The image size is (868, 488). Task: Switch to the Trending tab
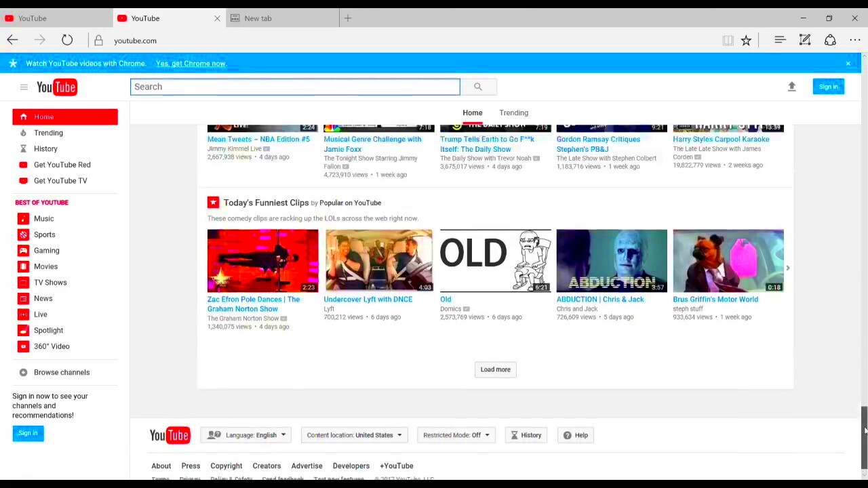pos(513,113)
